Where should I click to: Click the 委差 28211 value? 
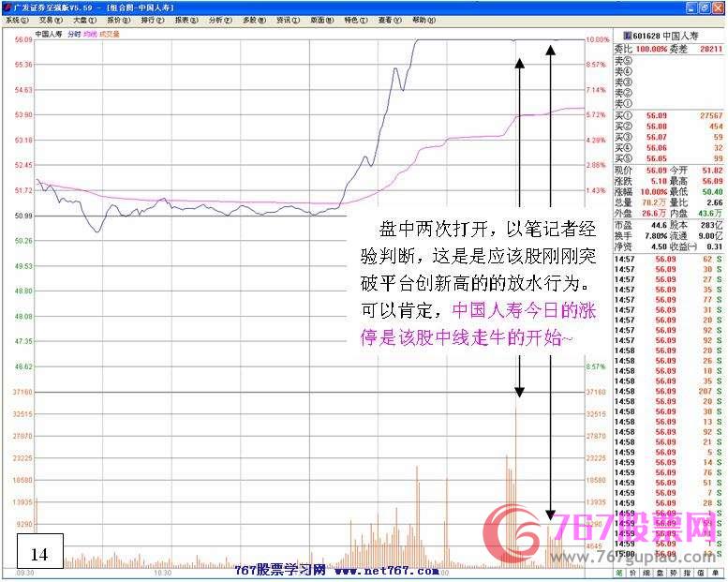coord(711,49)
